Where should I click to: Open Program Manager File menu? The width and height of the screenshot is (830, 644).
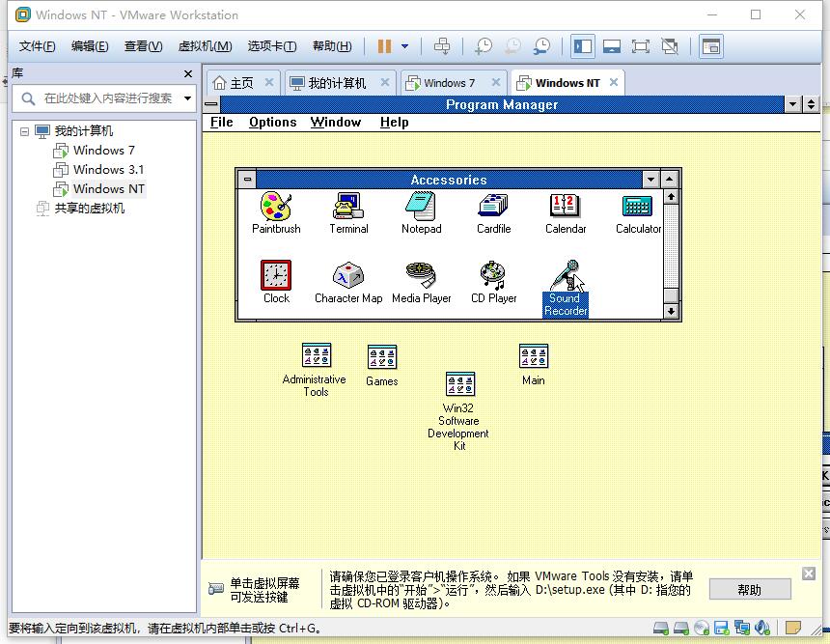[221, 123]
